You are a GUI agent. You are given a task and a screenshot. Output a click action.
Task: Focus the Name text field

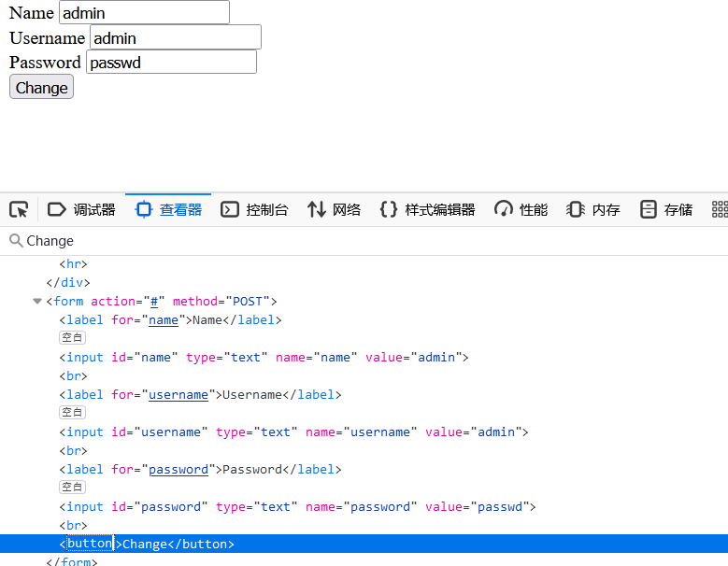click(144, 13)
